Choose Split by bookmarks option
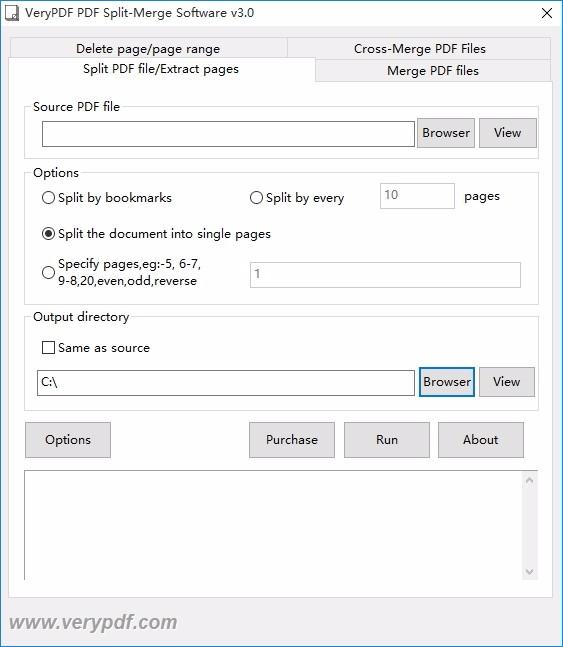The width and height of the screenshot is (563, 647). pos(107,198)
